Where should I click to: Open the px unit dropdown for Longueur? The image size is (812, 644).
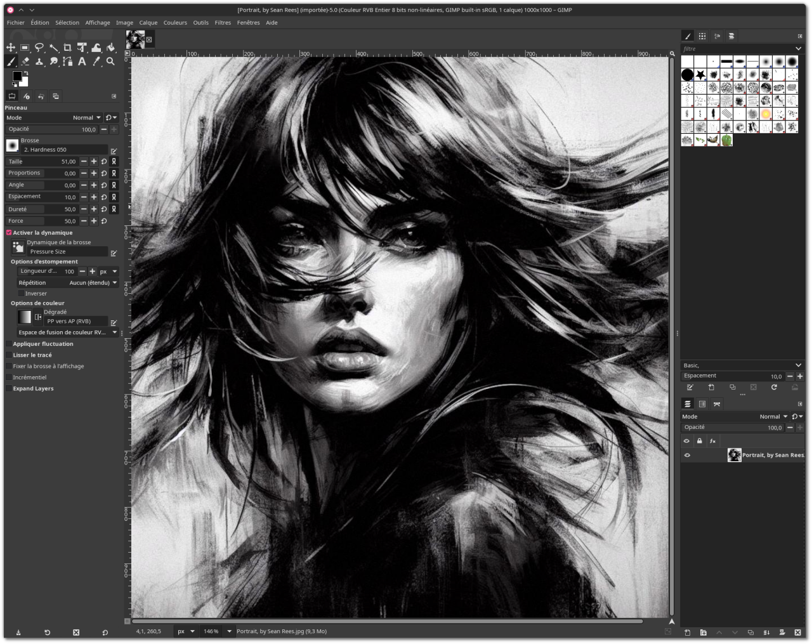(x=108, y=272)
